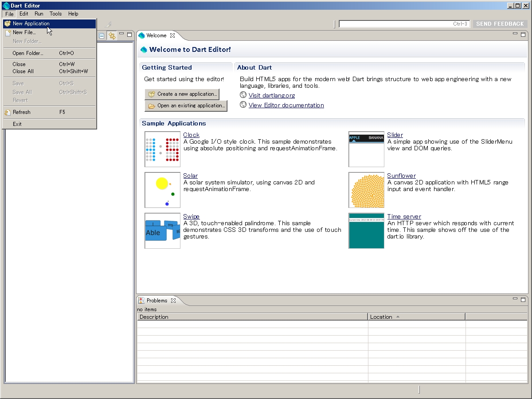Sort Problems by the Description column
Screen dimensions: 532x399
coord(253,317)
